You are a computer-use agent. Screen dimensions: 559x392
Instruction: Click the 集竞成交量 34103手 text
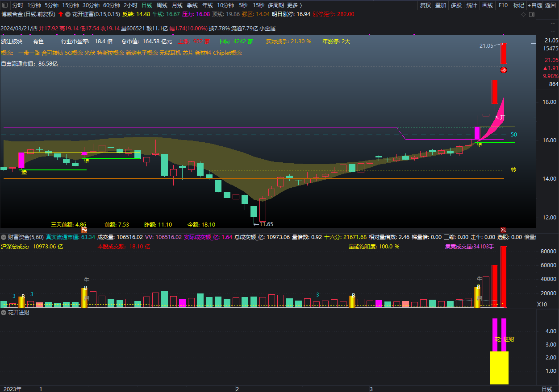[470, 246]
